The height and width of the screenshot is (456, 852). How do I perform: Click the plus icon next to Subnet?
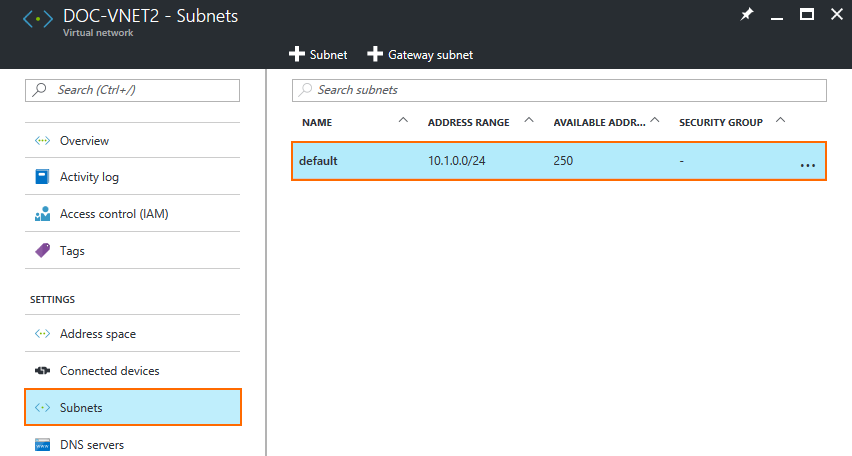click(x=297, y=54)
